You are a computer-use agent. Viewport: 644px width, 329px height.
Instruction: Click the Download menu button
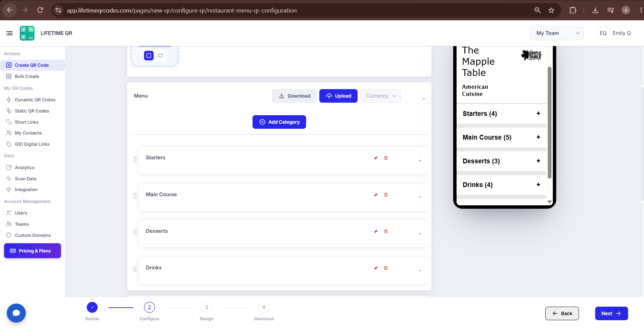294,96
